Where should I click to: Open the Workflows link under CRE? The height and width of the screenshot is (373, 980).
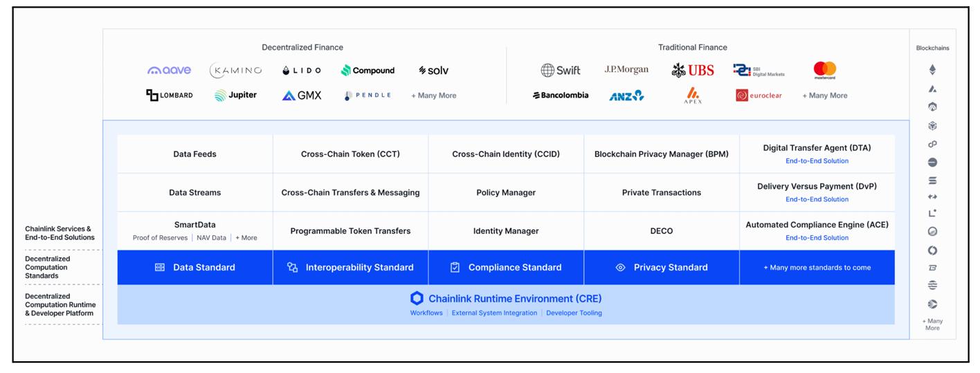point(426,313)
